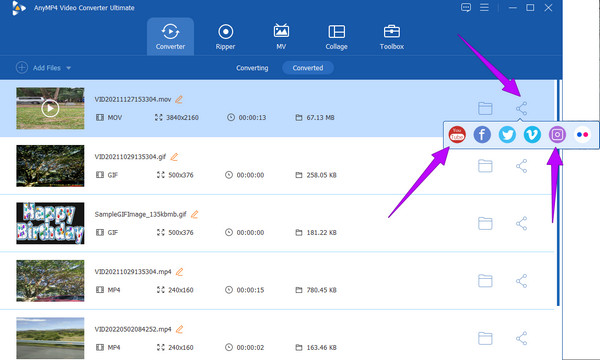Viewport: 600px width, 360px height.
Task: Share to Vimeo
Action: click(532, 135)
